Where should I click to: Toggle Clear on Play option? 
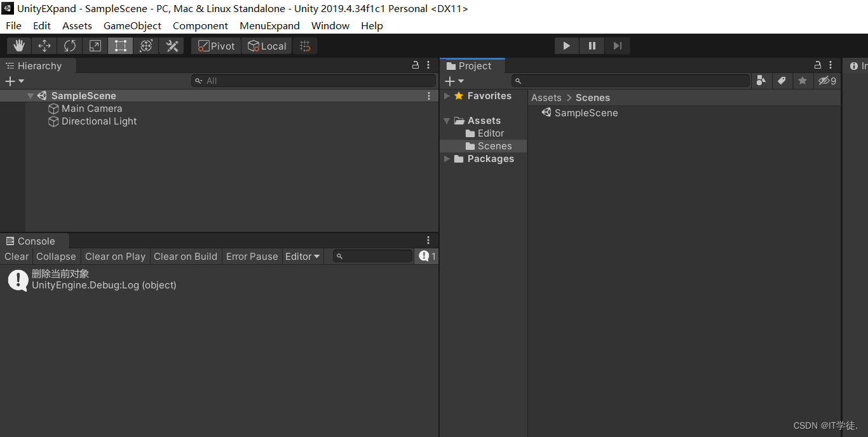click(x=115, y=257)
